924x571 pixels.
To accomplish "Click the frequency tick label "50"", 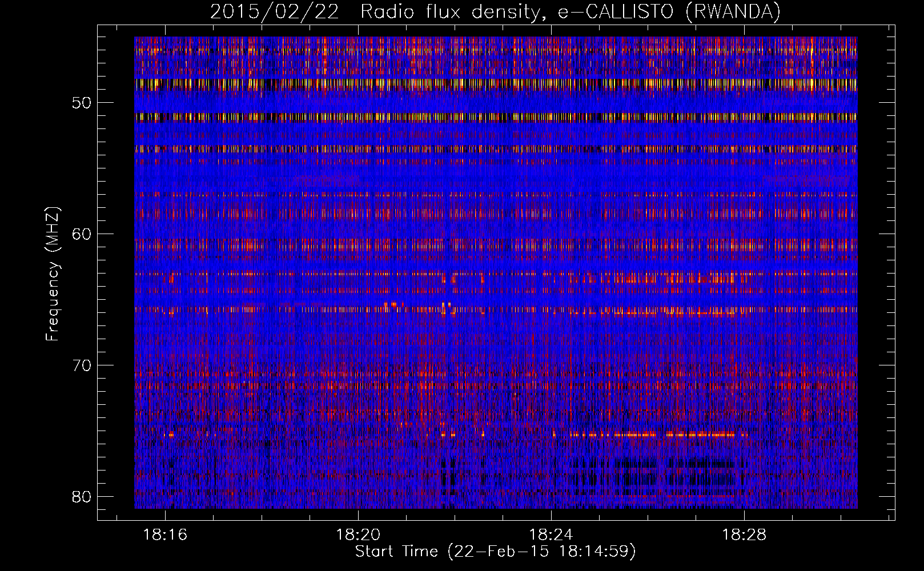I will 82,103.
